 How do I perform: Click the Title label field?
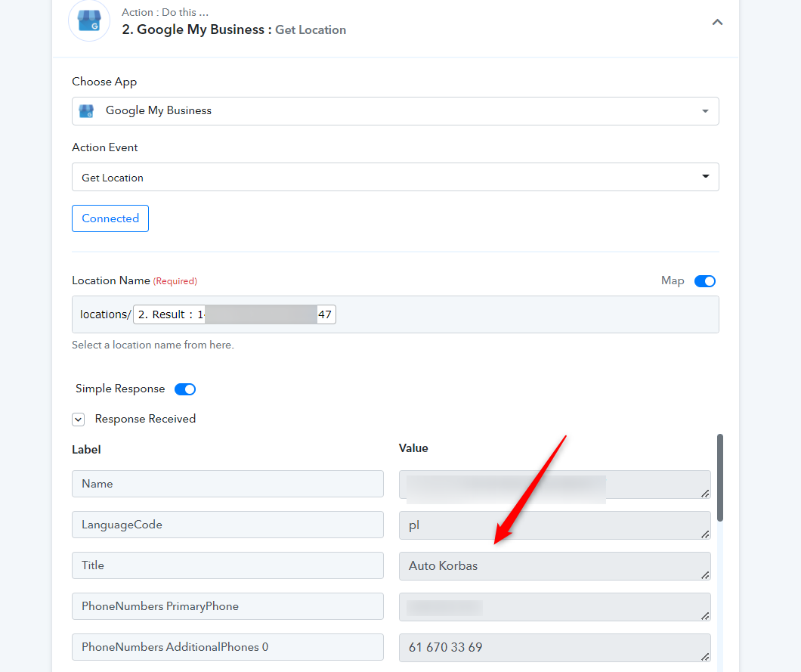(228, 565)
